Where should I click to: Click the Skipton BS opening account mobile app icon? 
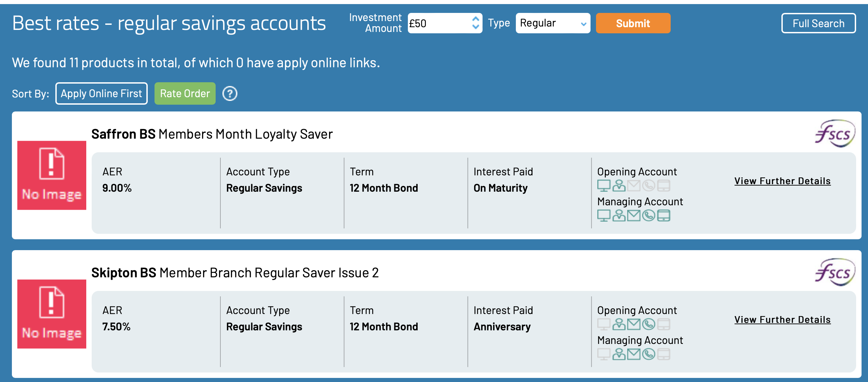664,324
